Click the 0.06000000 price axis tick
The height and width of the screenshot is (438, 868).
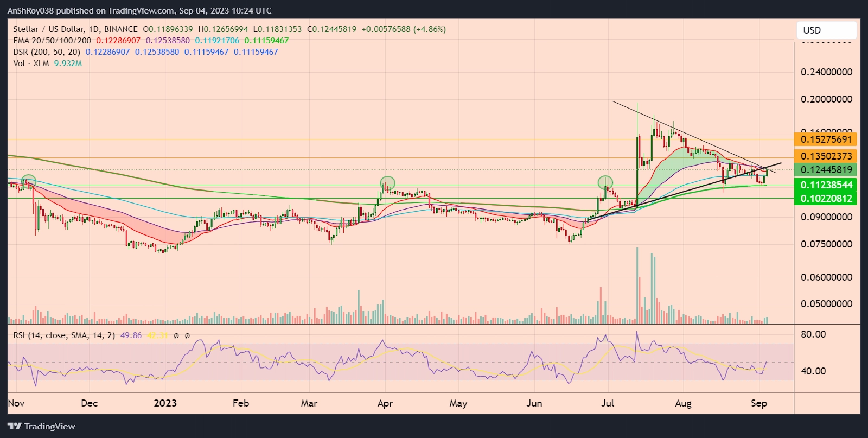pos(826,277)
